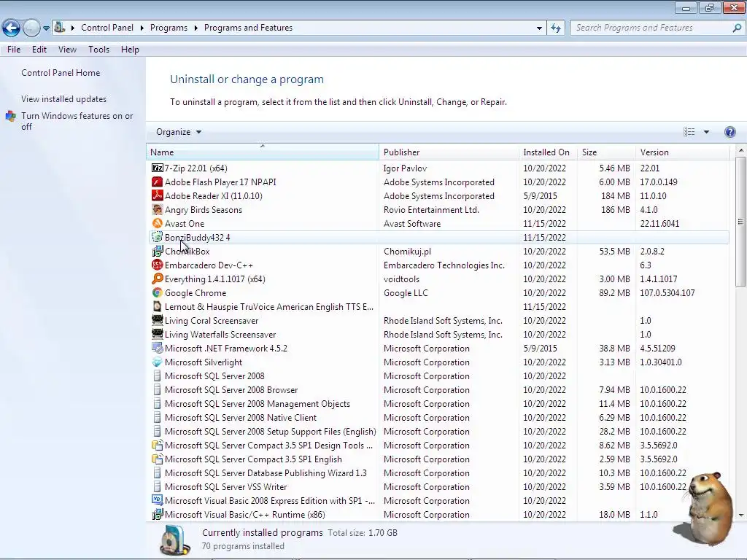The width and height of the screenshot is (747, 560).
Task: Sort by Version column header
Action: 682,152
